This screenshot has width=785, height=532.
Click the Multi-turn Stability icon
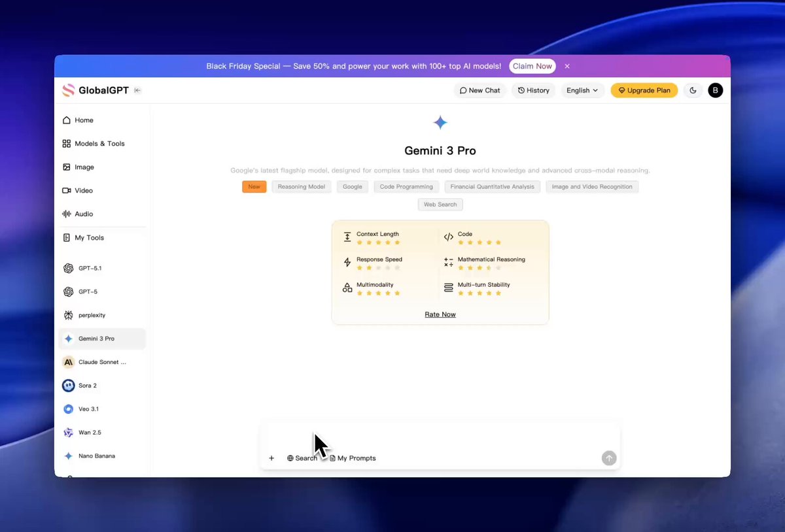pyautogui.click(x=448, y=288)
